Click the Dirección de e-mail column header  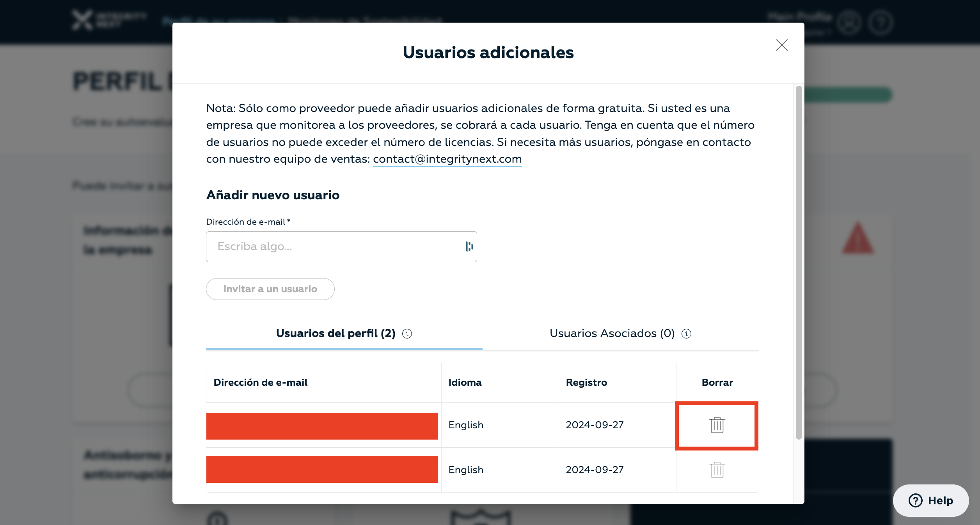coord(261,383)
